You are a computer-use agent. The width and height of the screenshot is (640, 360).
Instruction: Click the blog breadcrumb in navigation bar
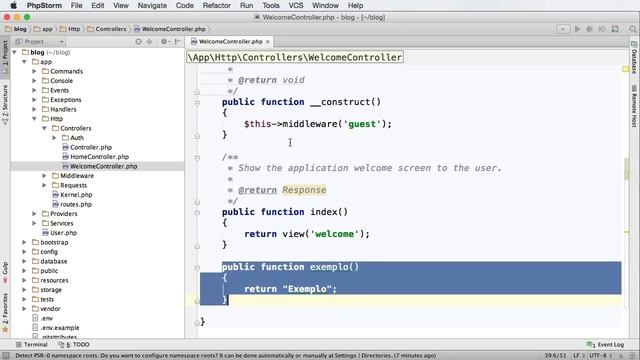[16, 29]
